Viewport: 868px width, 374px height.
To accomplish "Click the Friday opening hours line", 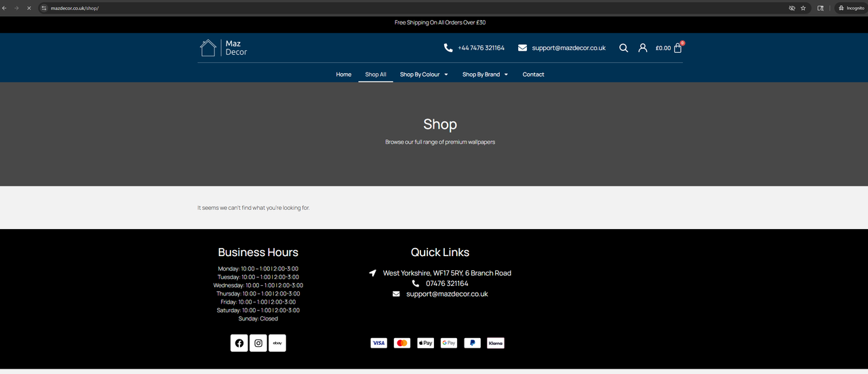I will point(258,302).
